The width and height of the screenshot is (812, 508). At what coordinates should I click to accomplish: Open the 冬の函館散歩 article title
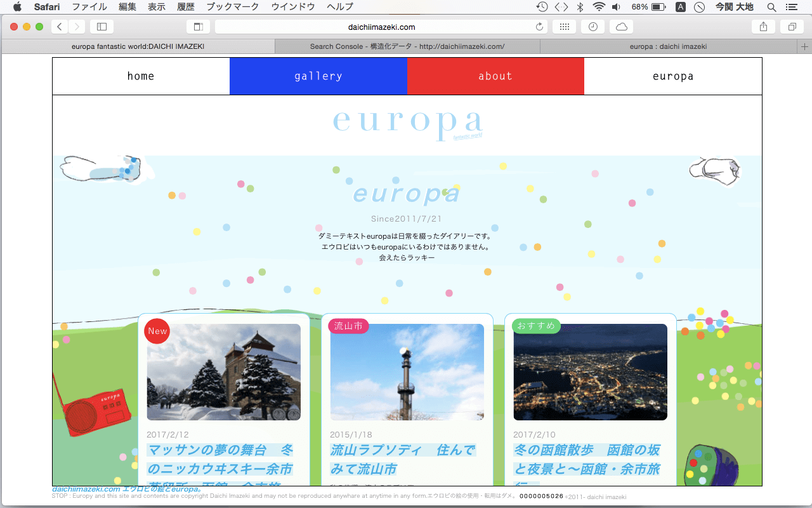coord(587,464)
